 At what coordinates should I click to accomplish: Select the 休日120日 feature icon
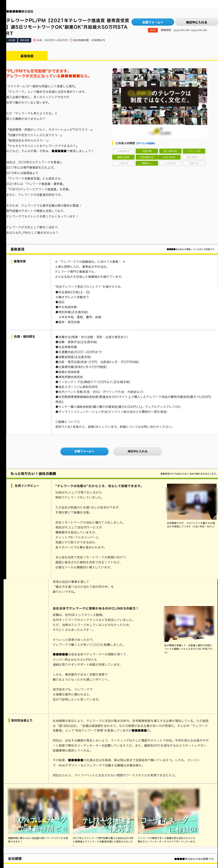[x=170, y=157]
